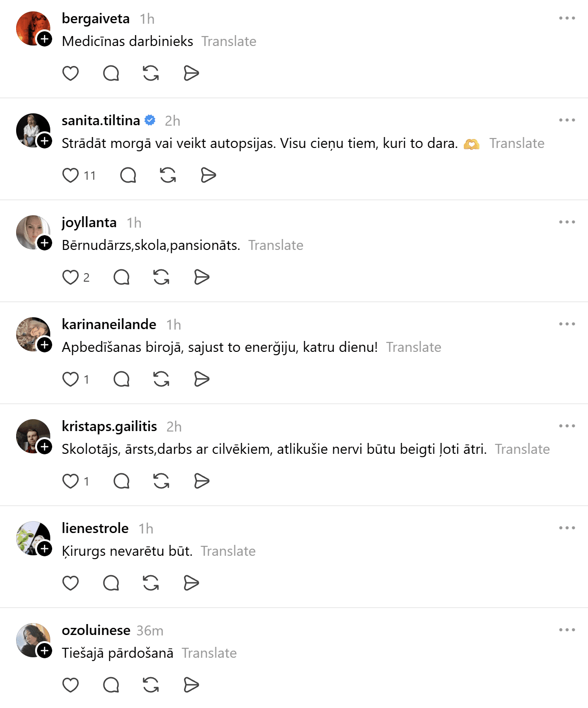Translate kristaps.gailitis's comment
Screen dimensions: 588x708
[x=522, y=450]
